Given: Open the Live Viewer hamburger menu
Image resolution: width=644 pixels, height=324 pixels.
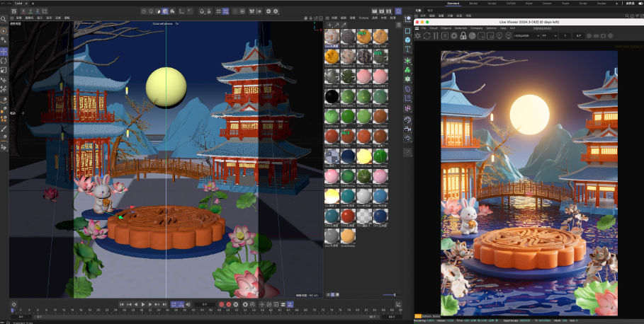Looking at the screenshot, I should (x=417, y=28).
